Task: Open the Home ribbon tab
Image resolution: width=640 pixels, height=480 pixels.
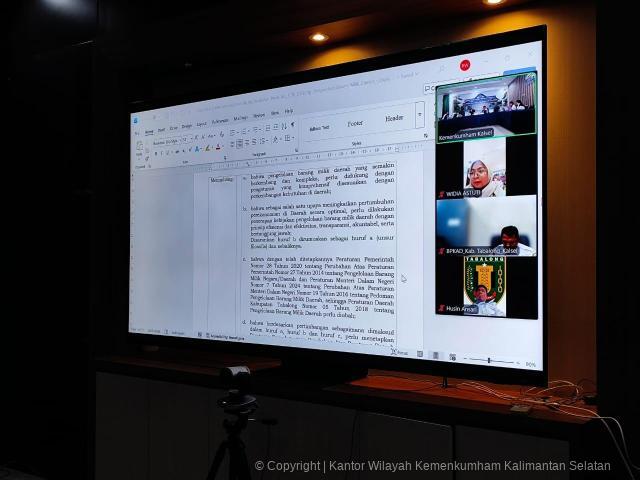Action: tap(149, 131)
